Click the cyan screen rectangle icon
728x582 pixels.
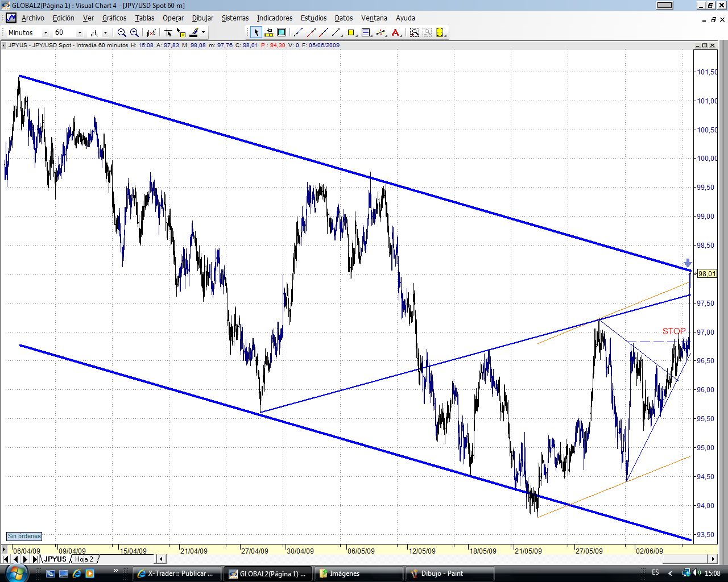(x=282, y=33)
